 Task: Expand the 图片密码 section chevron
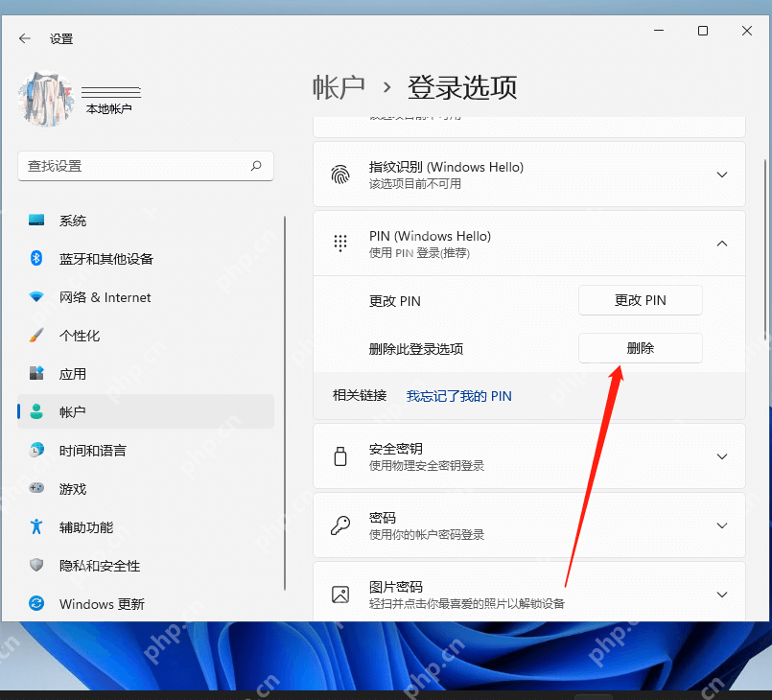(722, 595)
